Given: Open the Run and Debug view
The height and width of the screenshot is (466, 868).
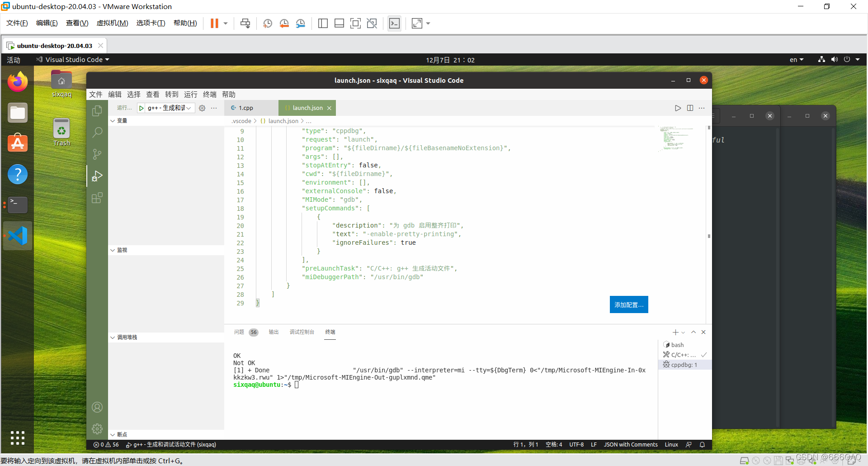Looking at the screenshot, I should coord(97,176).
